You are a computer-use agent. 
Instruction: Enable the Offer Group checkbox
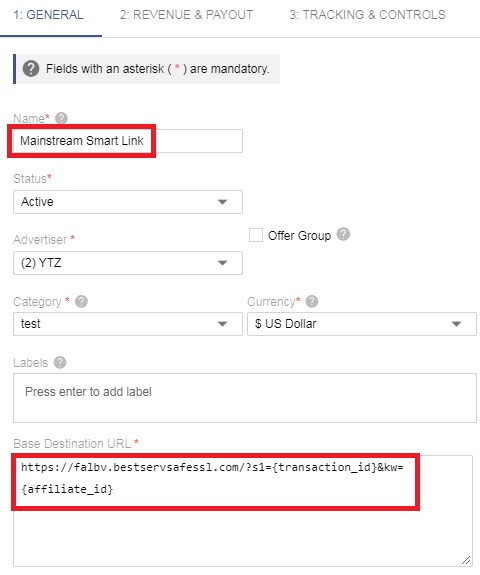pos(256,235)
